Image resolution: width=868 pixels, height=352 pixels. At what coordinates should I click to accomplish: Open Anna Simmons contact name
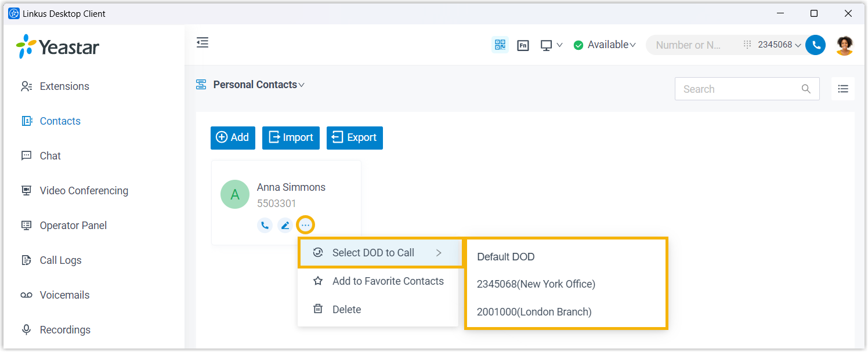coord(291,187)
